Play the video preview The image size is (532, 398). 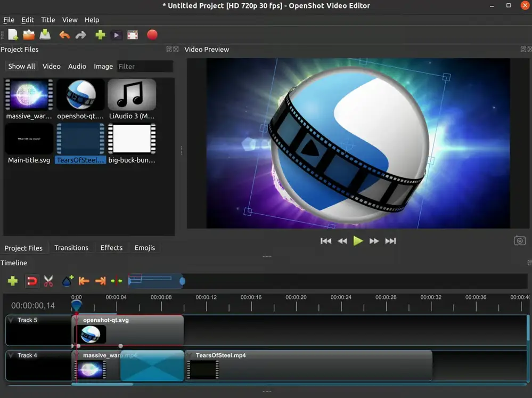click(x=358, y=240)
